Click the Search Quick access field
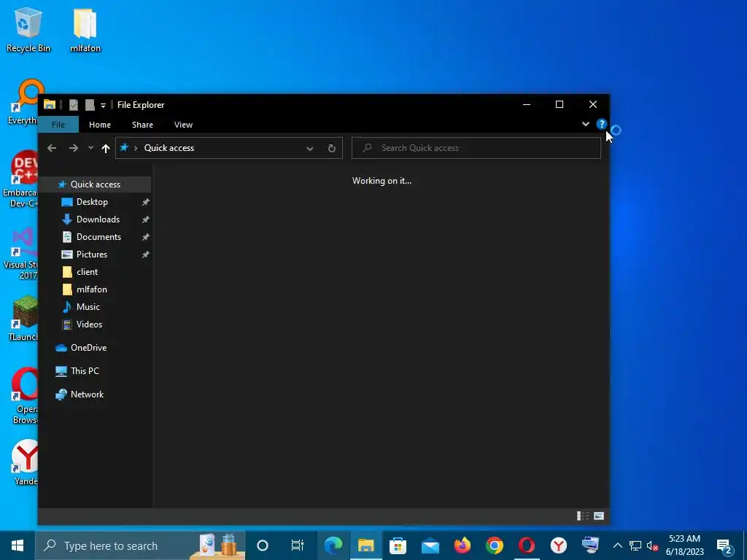The width and height of the screenshot is (747, 560). click(x=476, y=148)
